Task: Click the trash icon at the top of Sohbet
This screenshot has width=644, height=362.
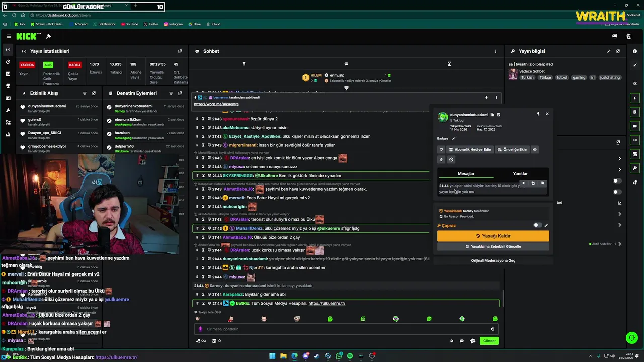Action: 244,64
